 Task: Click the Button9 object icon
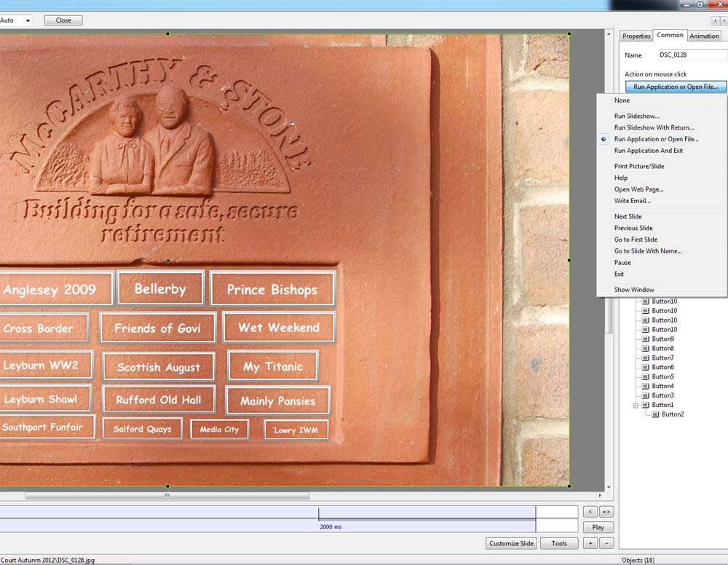pos(645,339)
